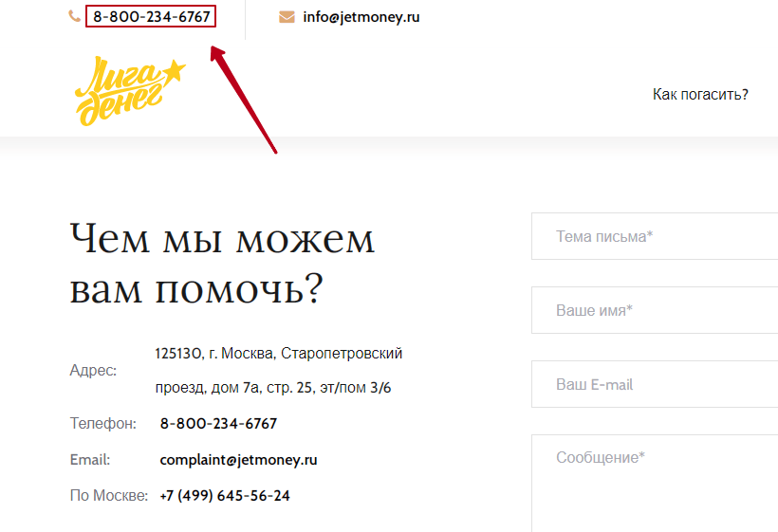The height and width of the screenshot is (532, 778).
Task: Call header number 8-800-234-6767
Action: [x=152, y=16]
